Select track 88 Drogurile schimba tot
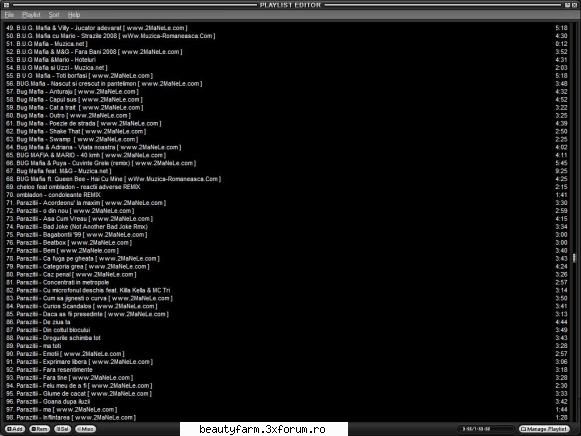 coord(286,338)
